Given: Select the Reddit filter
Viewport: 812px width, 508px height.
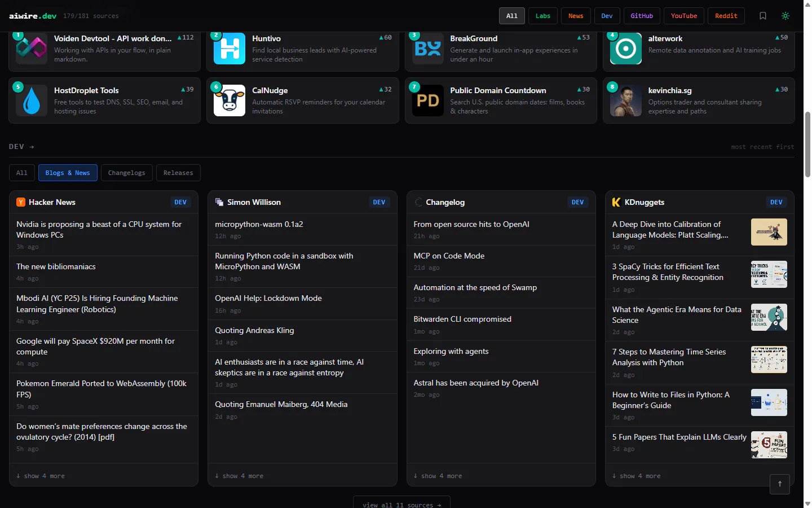Looking at the screenshot, I should (726, 16).
